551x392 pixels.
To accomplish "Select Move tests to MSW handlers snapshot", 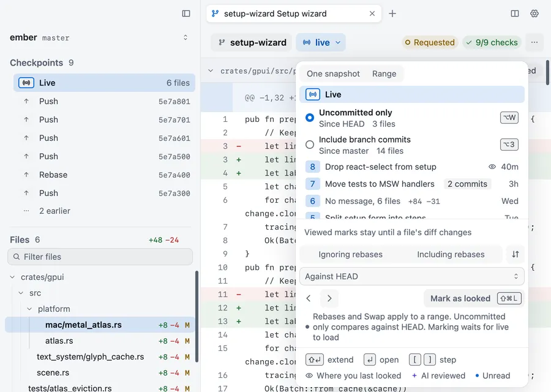I will (x=412, y=184).
